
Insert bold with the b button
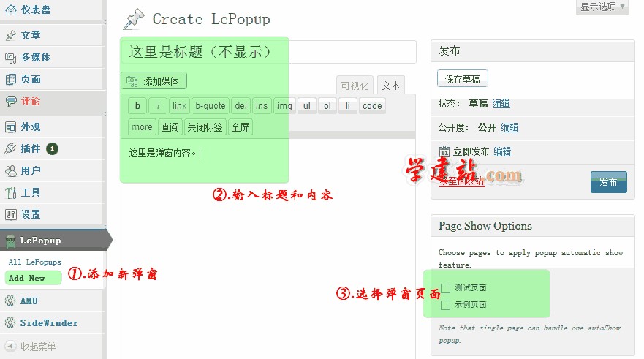[x=137, y=106]
